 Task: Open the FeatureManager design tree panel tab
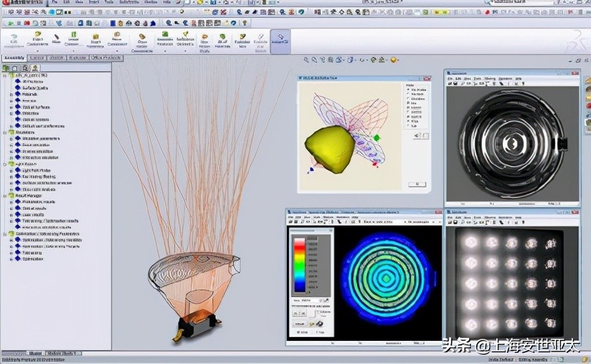point(6,68)
